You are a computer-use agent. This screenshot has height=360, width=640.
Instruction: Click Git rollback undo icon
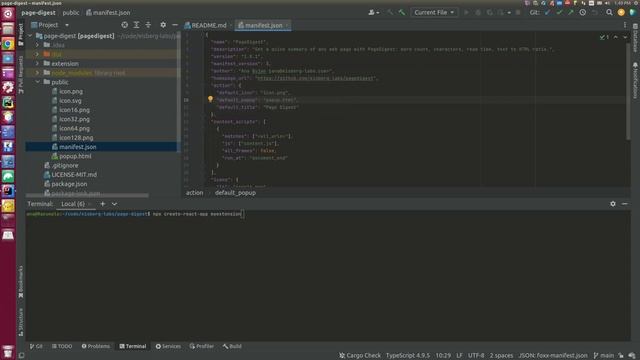595,13
